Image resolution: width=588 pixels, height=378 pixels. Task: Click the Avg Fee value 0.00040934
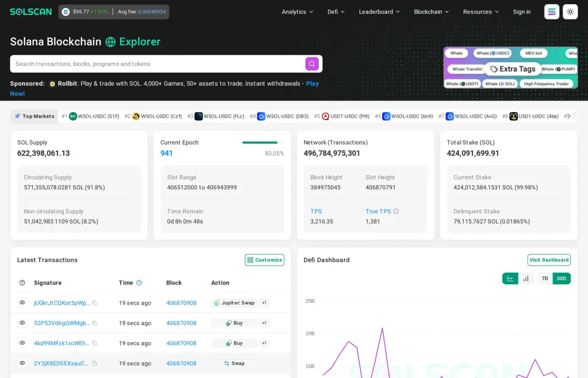coord(152,12)
